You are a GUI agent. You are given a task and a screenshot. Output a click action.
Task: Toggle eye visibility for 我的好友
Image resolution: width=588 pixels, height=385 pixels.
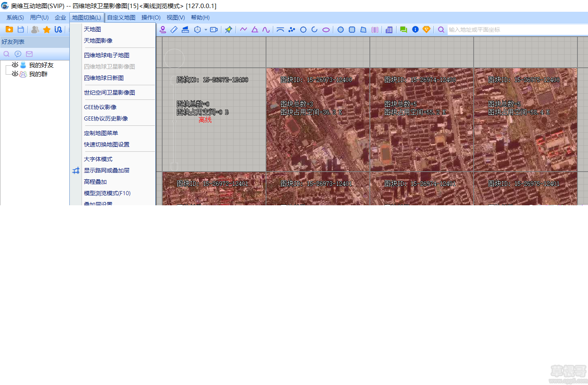click(15, 65)
